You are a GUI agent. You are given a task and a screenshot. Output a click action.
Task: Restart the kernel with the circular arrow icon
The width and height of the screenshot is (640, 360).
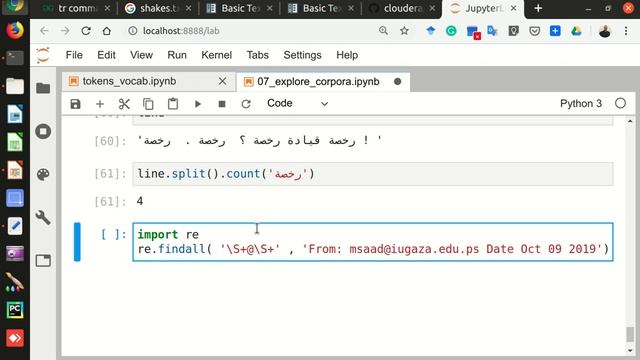[246, 104]
